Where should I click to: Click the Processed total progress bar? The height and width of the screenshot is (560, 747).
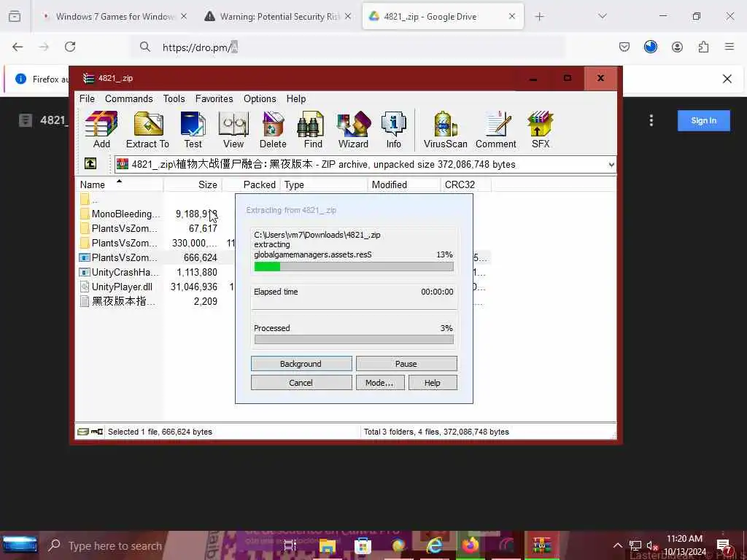tap(354, 340)
